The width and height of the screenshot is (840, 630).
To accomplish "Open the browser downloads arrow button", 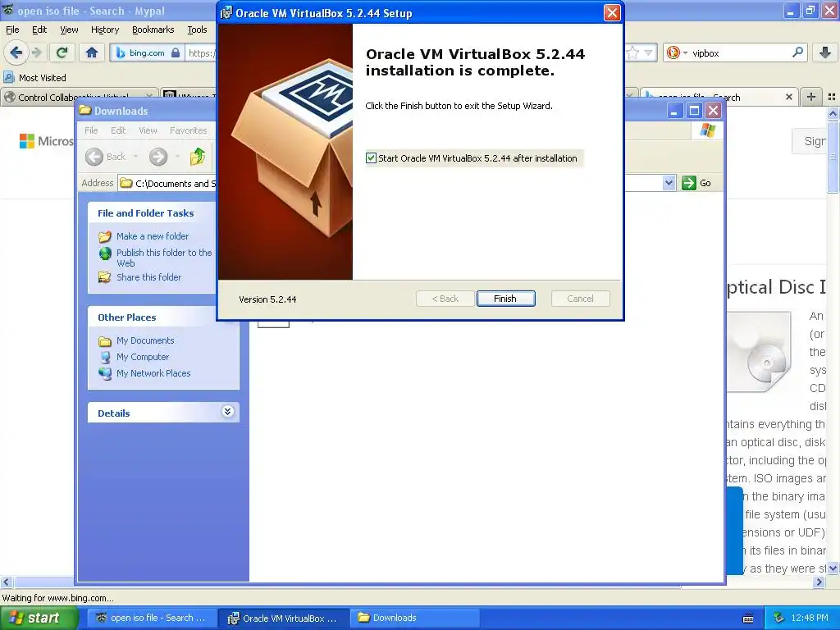I will pos(825,52).
